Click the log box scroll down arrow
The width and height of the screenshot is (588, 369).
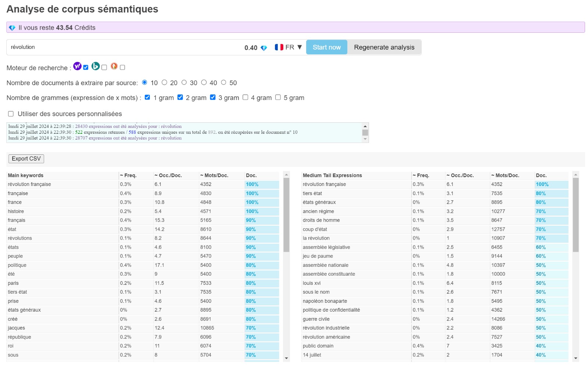(365, 139)
